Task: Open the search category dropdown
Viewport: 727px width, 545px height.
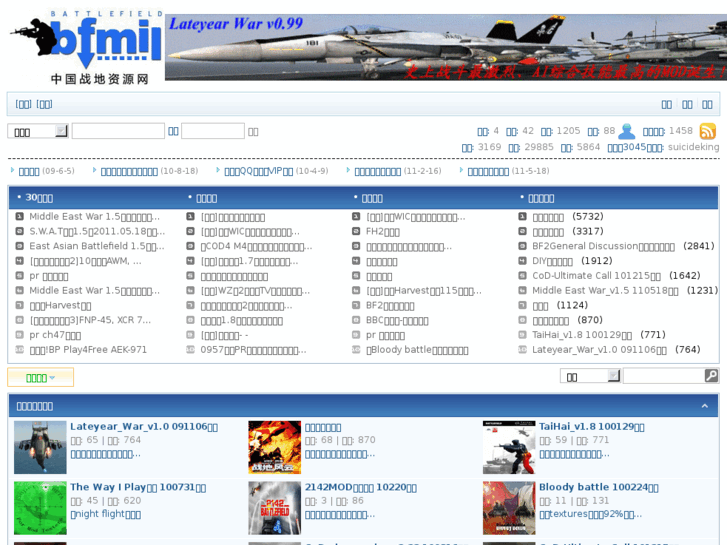Action: coord(590,376)
